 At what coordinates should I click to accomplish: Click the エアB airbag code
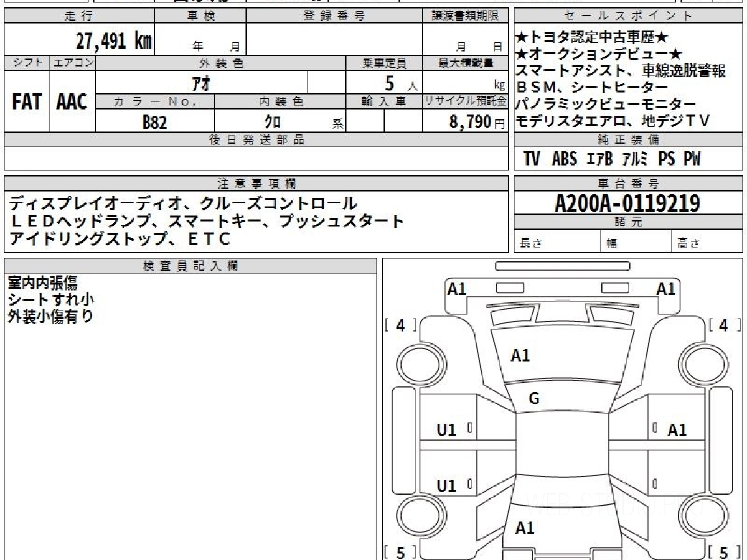pos(600,159)
